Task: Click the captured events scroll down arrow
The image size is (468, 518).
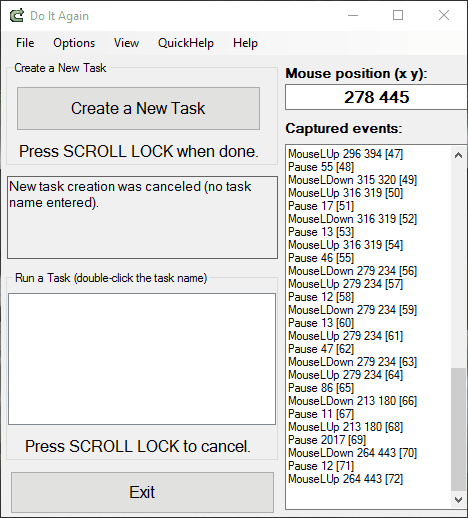Action: coord(459,500)
